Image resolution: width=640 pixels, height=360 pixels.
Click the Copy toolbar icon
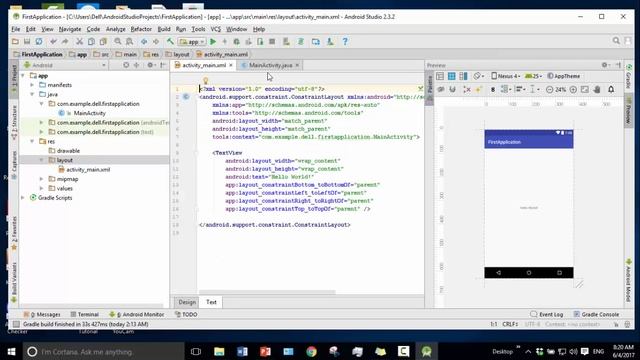click(x=91, y=42)
